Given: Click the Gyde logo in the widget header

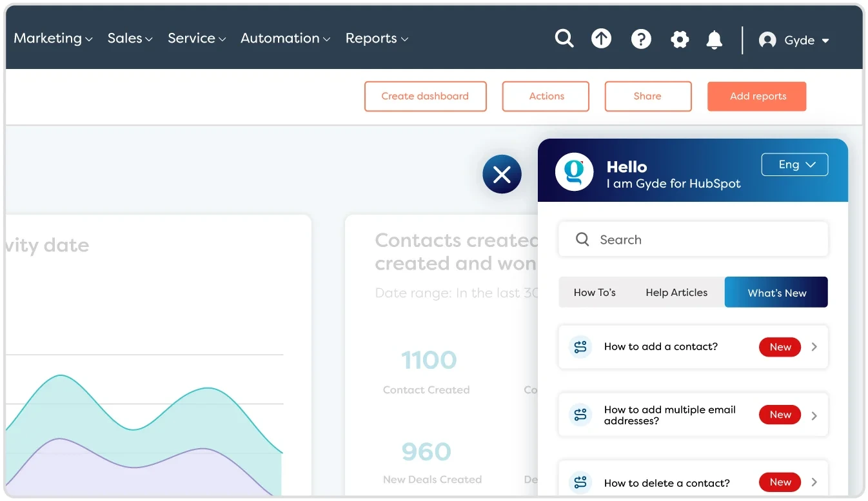Looking at the screenshot, I should click(575, 172).
